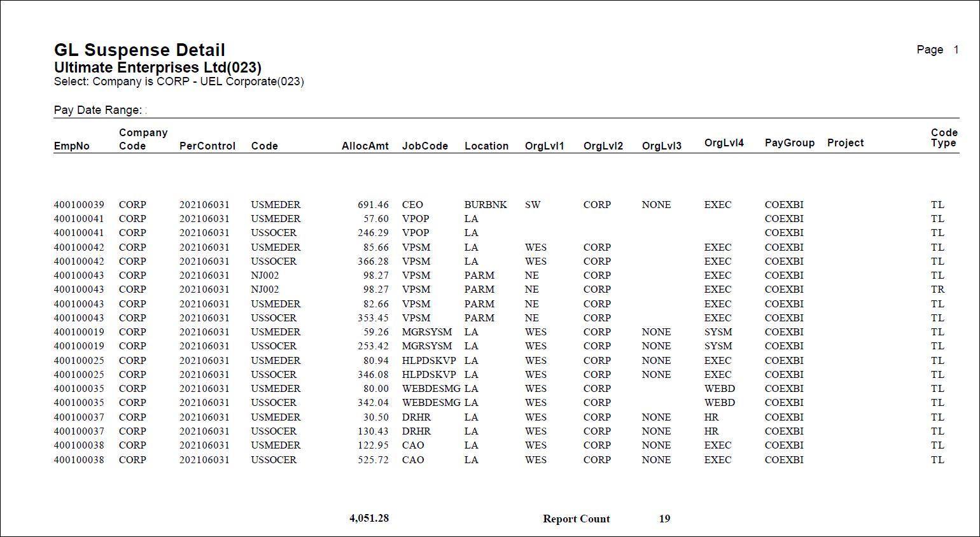Screen dimensions: 980x537
Task: Click the amount 85.66
Action: [376, 248]
